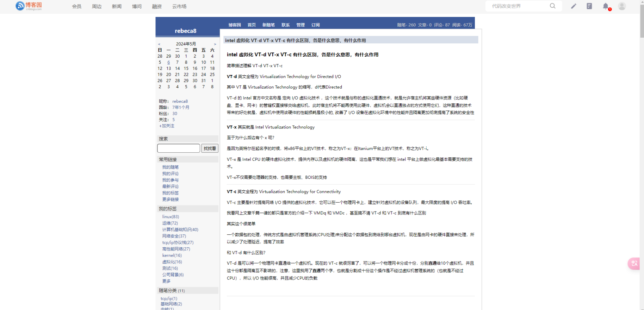Open the 测试(16) tag
This screenshot has height=310, width=644.
170,268
